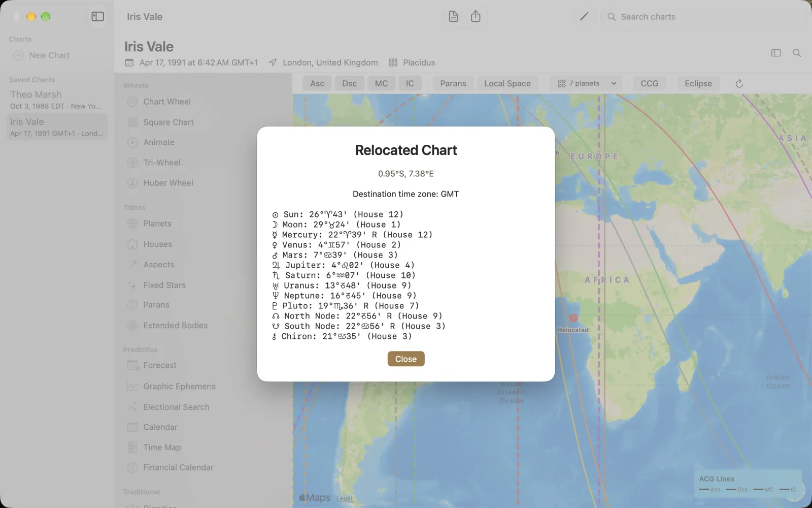The width and height of the screenshot is (812, 508).
Task: Click the Houses home icon
Action: coord(132,244)
